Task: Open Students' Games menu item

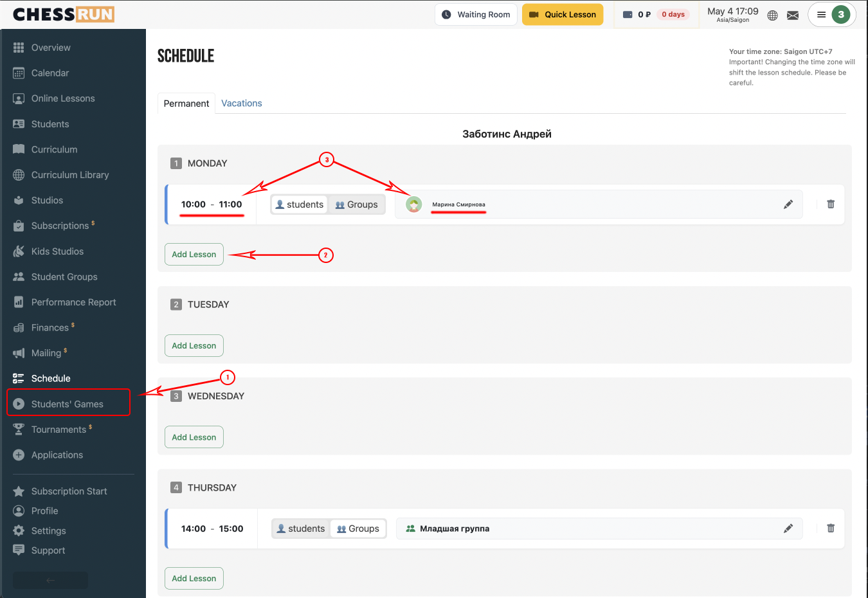Action: (x=68, y=404)
